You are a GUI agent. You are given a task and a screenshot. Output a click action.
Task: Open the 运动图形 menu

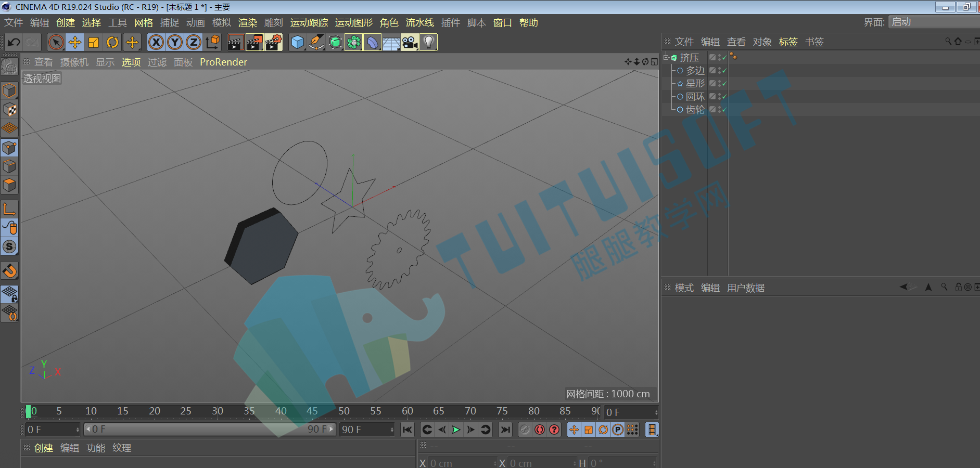(x=354, y=22)
